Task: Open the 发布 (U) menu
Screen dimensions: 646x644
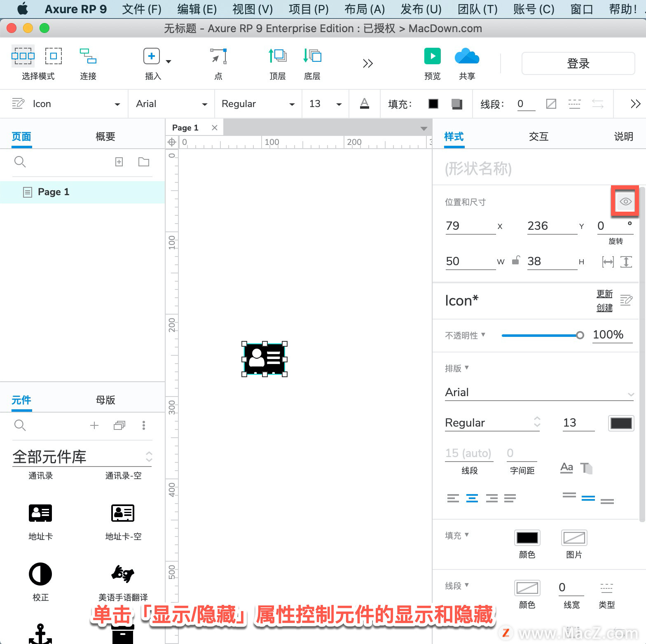Action: (421, 9)
